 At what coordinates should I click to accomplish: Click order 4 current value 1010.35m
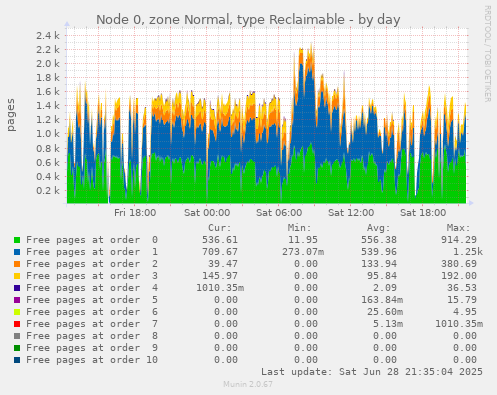tap(220, 288)
